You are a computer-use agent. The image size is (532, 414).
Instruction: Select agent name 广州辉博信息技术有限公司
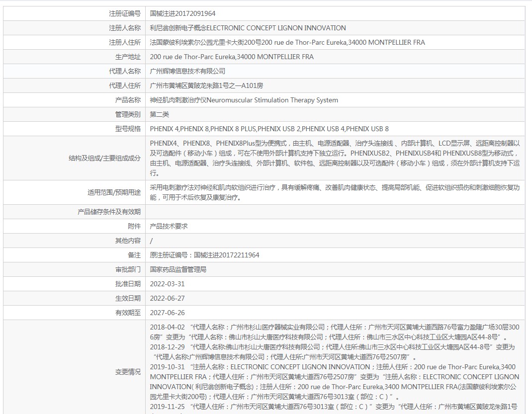pos(187,71)
